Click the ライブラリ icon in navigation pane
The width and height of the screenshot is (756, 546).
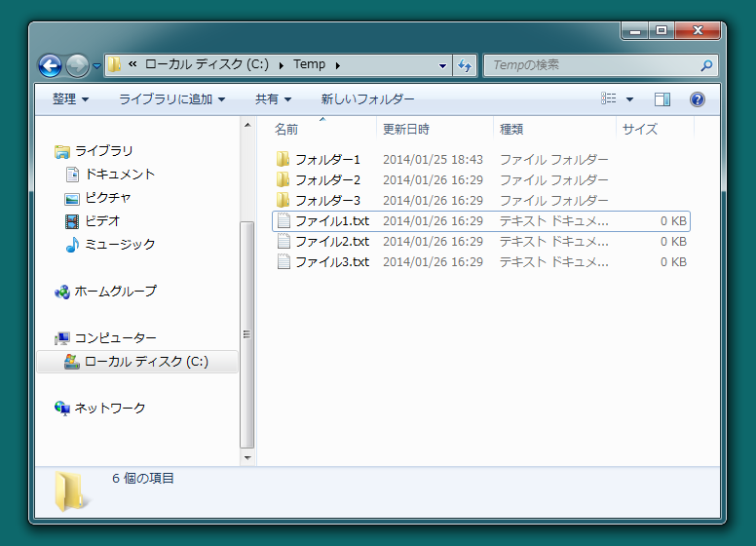[x=61, y=151]
